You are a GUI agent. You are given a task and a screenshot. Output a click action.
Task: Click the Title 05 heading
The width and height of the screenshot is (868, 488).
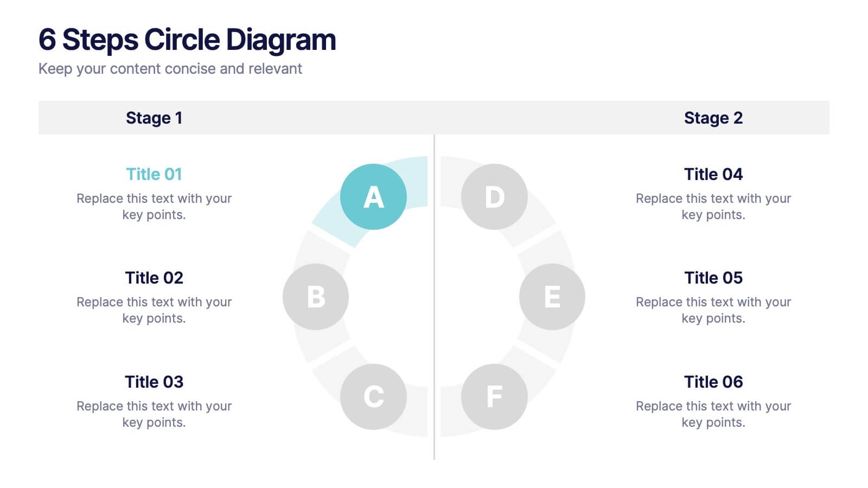(713, 278)
